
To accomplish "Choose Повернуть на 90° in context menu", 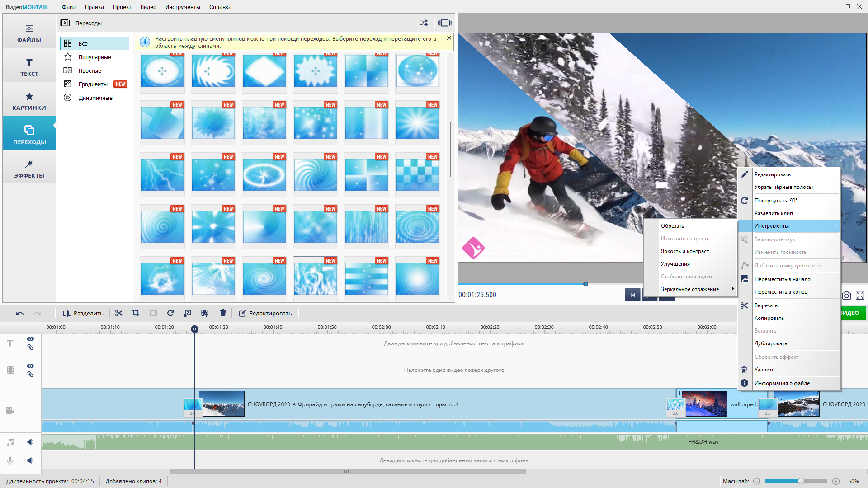I will [x=789, y=201].
